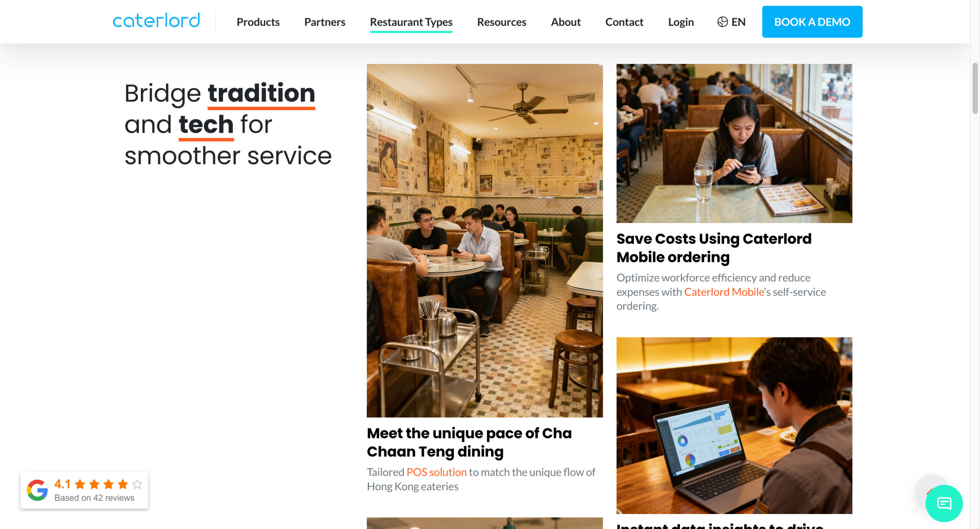Click the star rating row in reviews

point(108,484)
